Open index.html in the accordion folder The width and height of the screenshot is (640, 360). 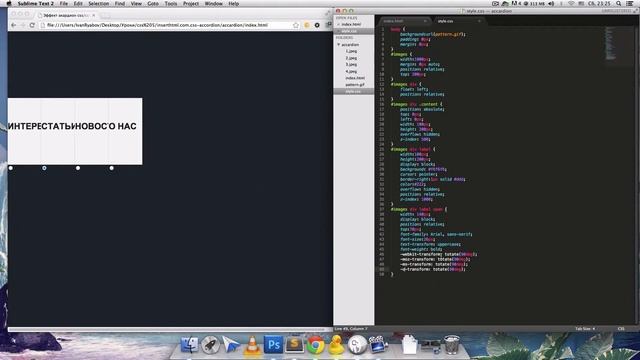point(355,78)
